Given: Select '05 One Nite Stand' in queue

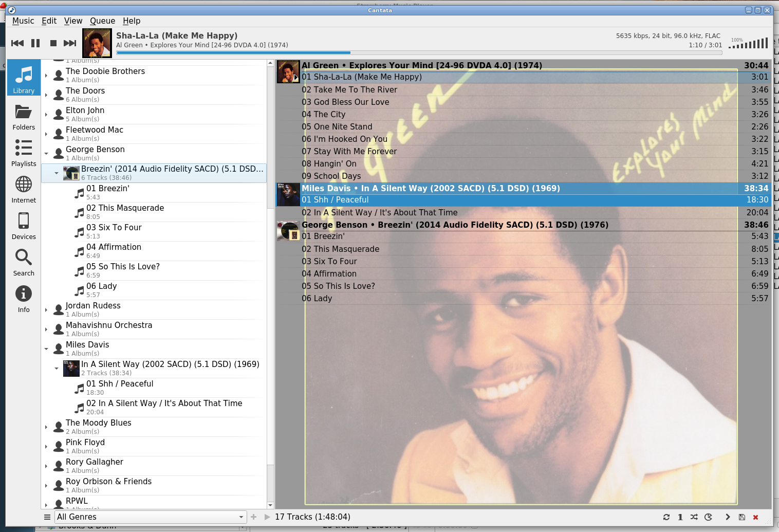Looking at the screenshot, I should [523, 127].
